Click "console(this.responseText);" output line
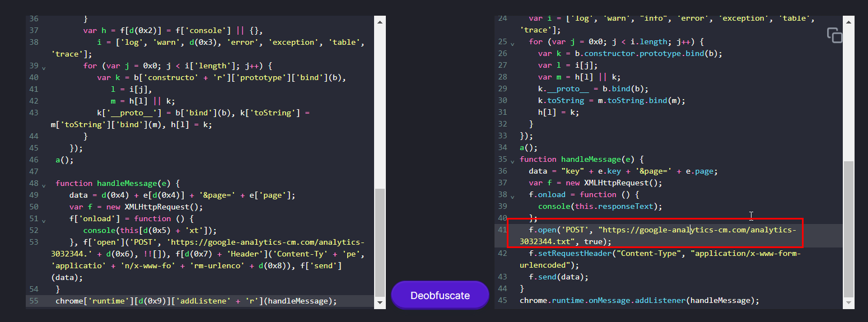This screenshot has width=868, height=322. 600,207
